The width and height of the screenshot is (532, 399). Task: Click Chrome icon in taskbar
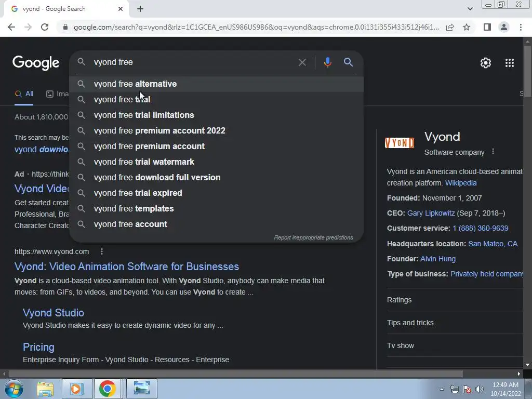(107, 389)
